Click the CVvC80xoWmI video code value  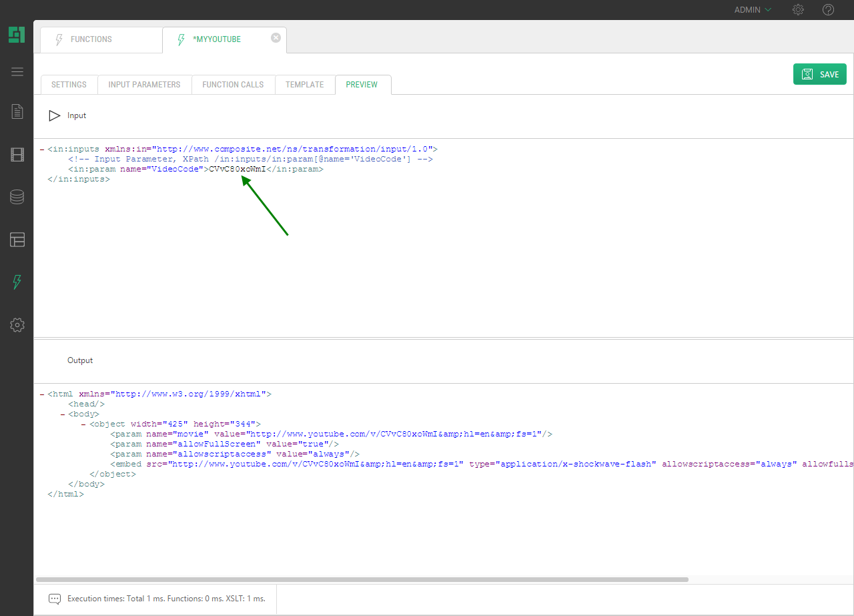pos(238,170)
